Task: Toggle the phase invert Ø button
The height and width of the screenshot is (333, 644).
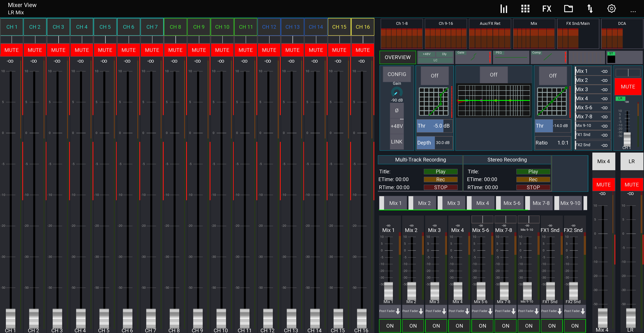Action: 397,110
